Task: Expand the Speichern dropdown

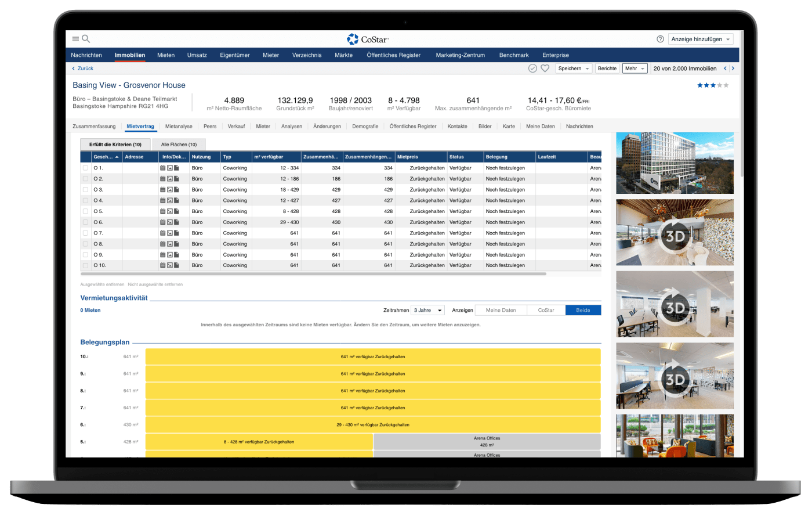Action: click(574, 69)
